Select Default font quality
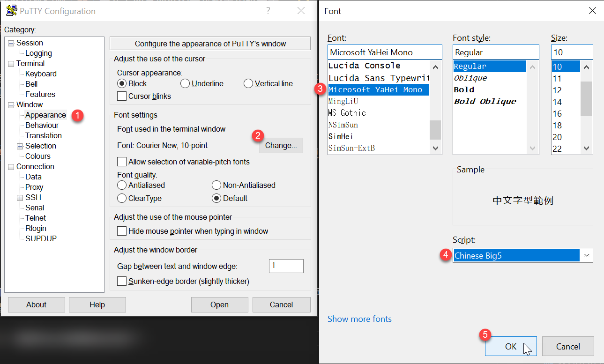Screen dimensions: 604x364 coord(216,198)
